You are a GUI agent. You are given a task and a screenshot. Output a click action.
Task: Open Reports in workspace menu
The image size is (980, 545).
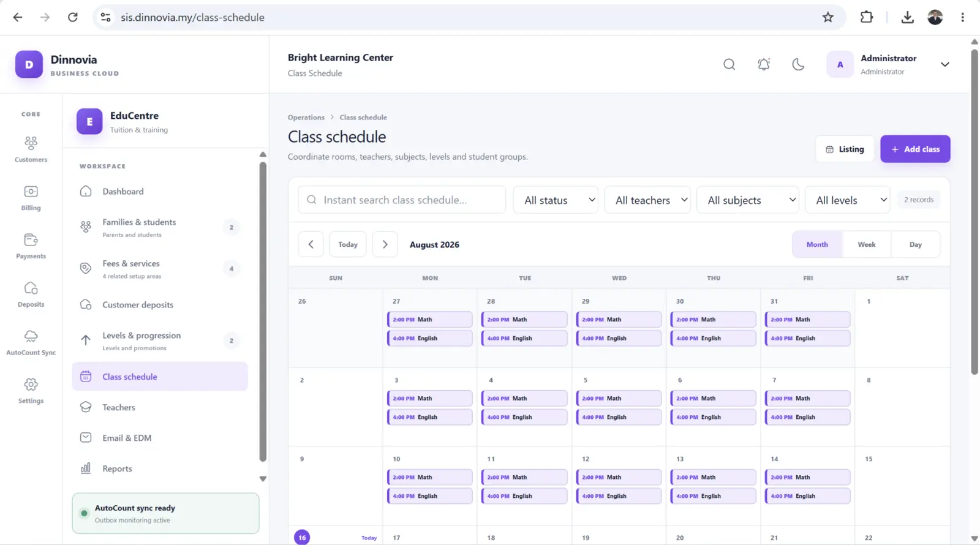160,468
